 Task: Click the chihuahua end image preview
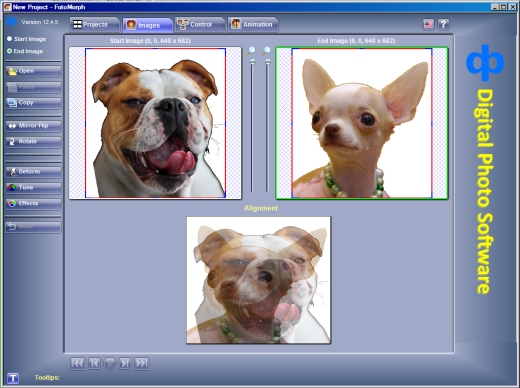click(x=362, y=123)
